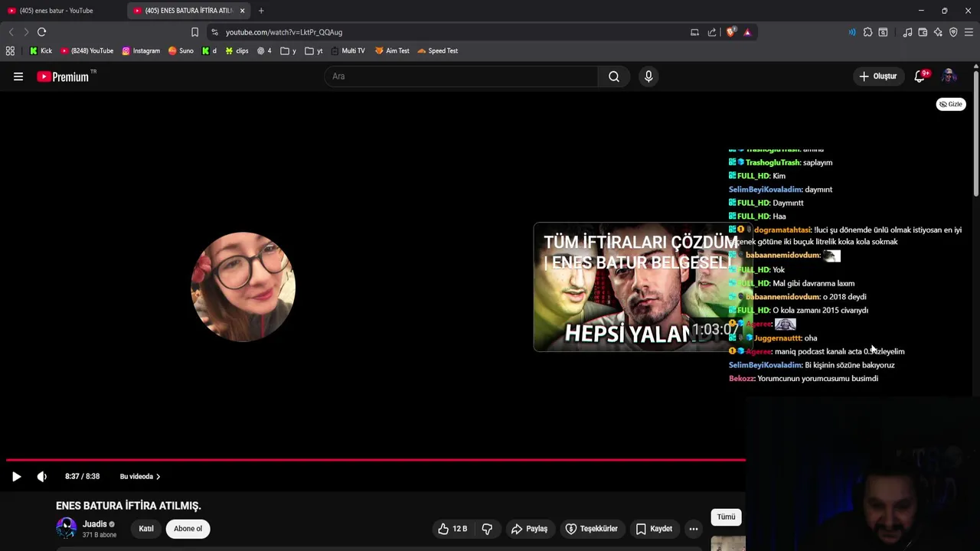Screen dimensions: 980x551
Task: Go forward with browser forward arrow
Action: coord(26,32)
